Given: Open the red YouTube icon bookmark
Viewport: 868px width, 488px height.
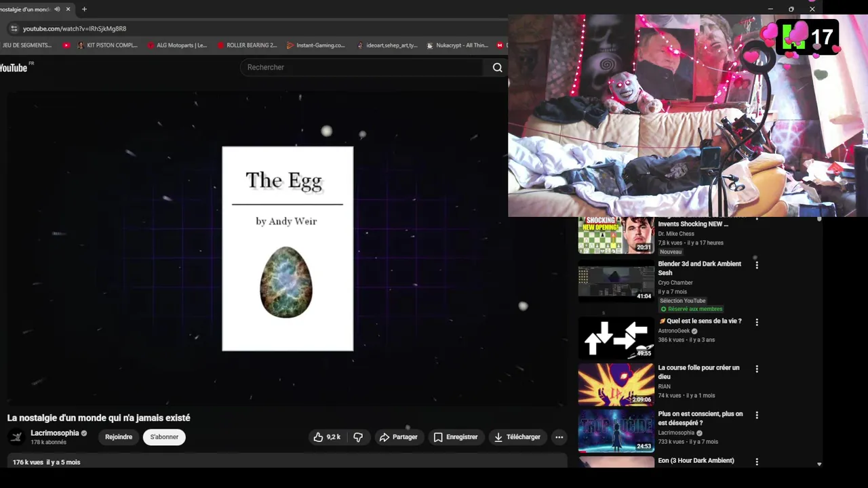Looking at the screenshot, I should click(x=66, y=45).
